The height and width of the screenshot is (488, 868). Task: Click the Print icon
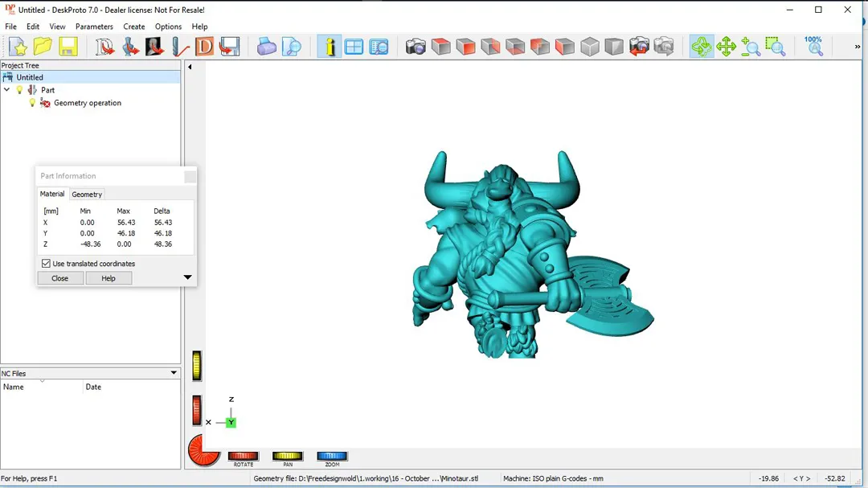point(266,47)
